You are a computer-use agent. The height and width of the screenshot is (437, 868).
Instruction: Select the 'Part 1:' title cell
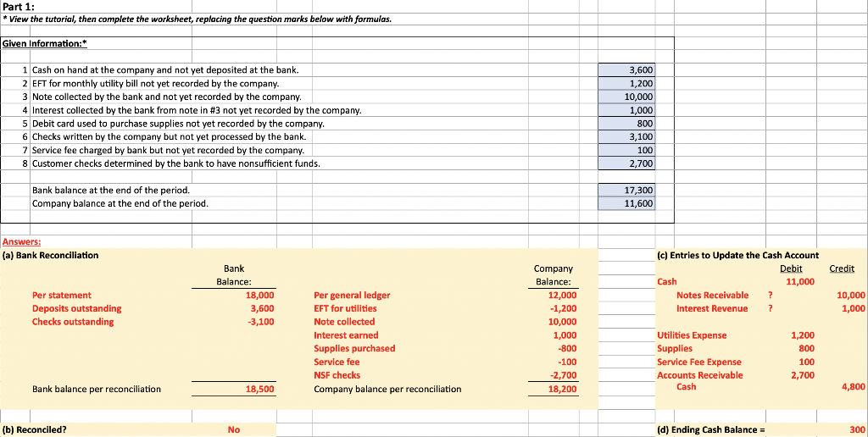[x=19, y=7]
